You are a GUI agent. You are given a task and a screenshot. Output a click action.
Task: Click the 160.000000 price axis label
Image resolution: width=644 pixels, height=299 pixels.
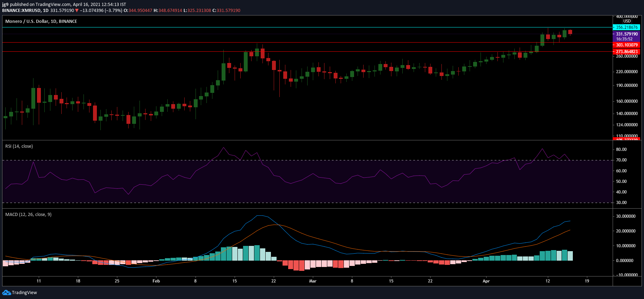point(627,101)
